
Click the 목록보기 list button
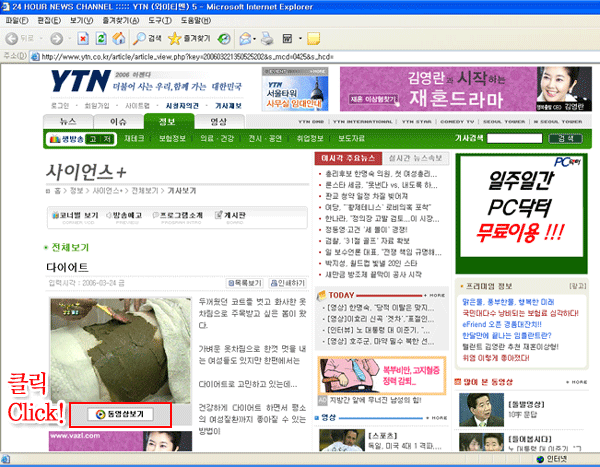point(245,283)
